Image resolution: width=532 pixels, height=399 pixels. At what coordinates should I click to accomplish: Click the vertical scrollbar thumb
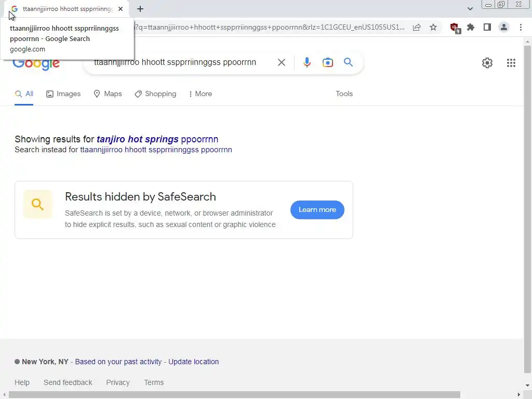click(x=527, y=209)
